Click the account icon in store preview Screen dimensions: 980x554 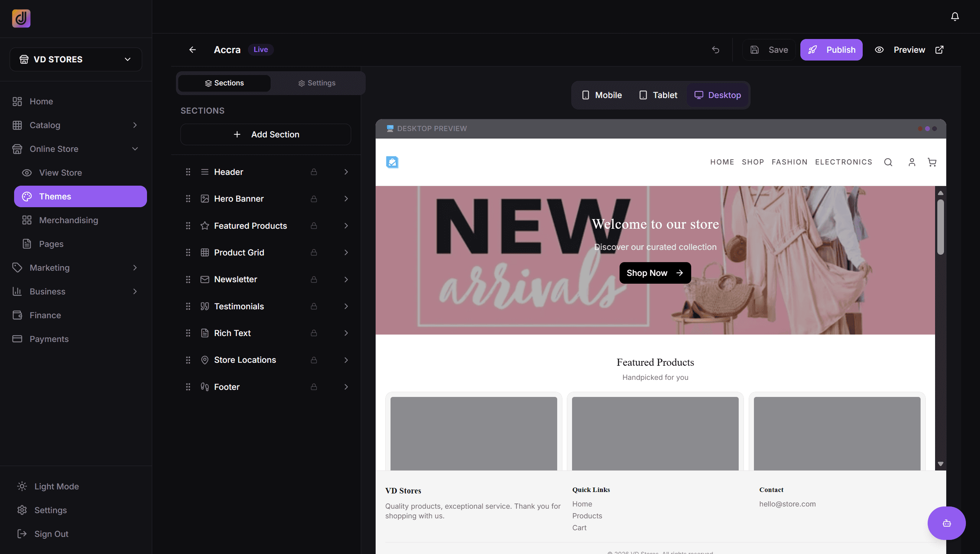coord(912,163)
